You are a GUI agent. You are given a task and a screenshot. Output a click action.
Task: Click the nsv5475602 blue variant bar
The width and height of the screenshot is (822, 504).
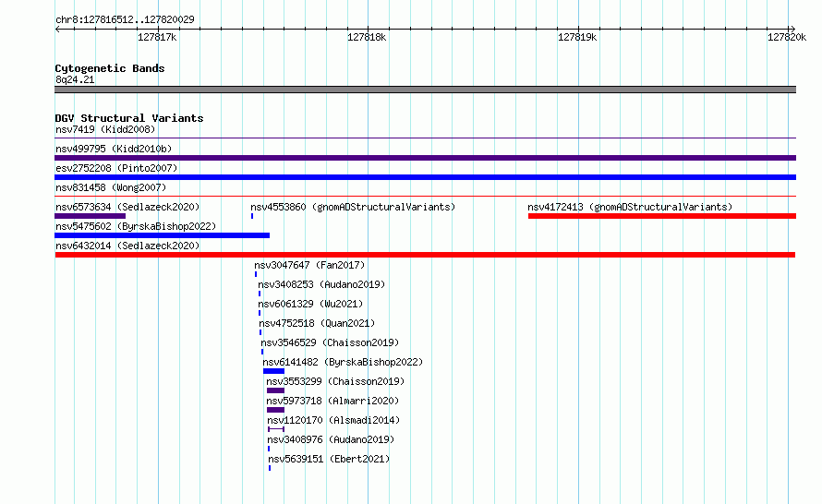[x=163, y=235]
